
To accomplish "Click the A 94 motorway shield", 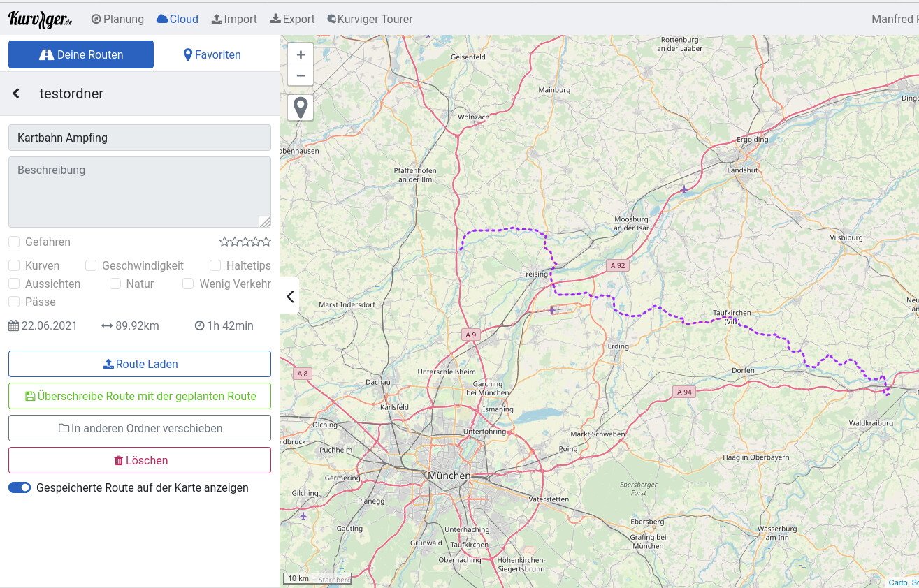I will click(684, 392).
